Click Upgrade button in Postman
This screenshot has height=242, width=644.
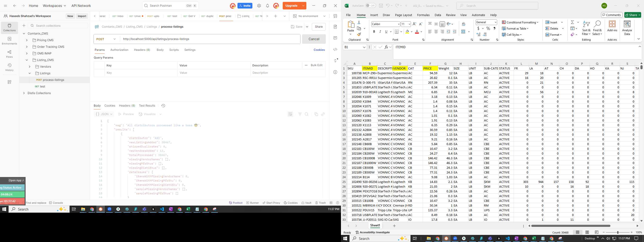(291, 6)
